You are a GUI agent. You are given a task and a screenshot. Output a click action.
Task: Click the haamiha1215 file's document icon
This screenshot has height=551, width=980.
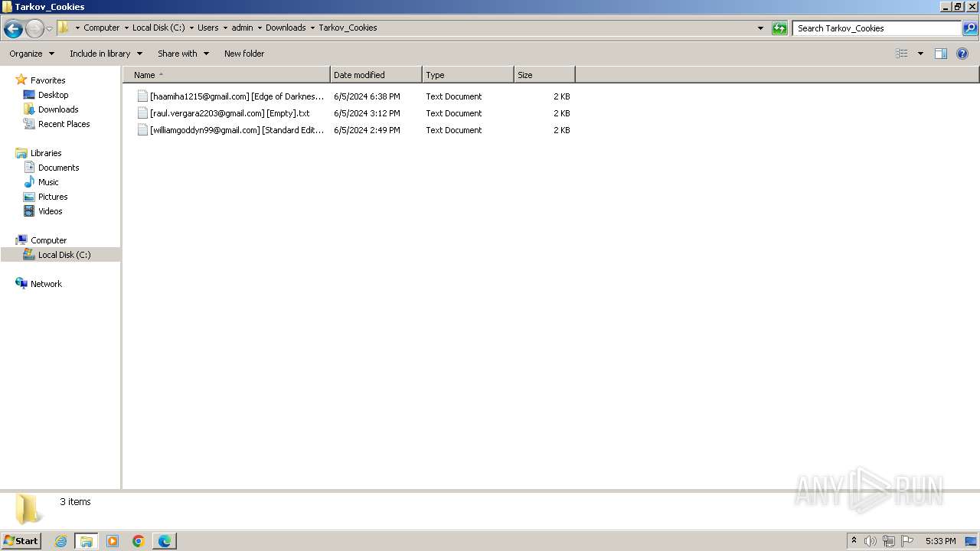(x=142, y=96)
